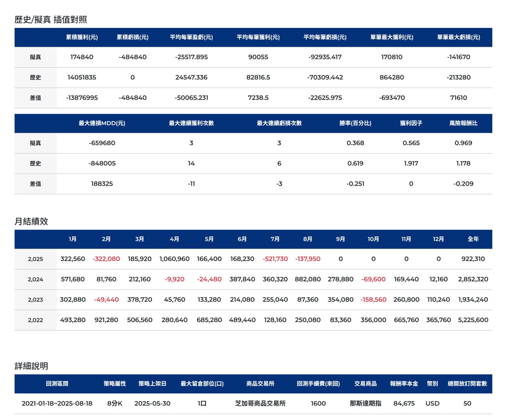Click the 5,225,600 full-year total for 2022

click(x=473, y=320)
